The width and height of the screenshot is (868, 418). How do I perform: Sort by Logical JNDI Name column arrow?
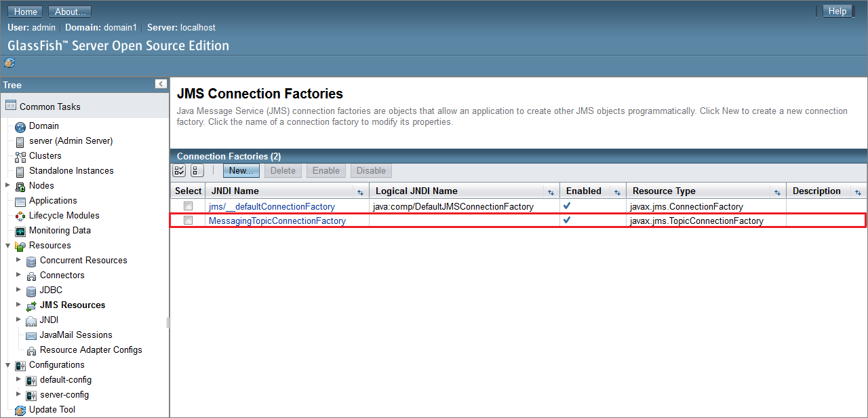pos(551,192)
